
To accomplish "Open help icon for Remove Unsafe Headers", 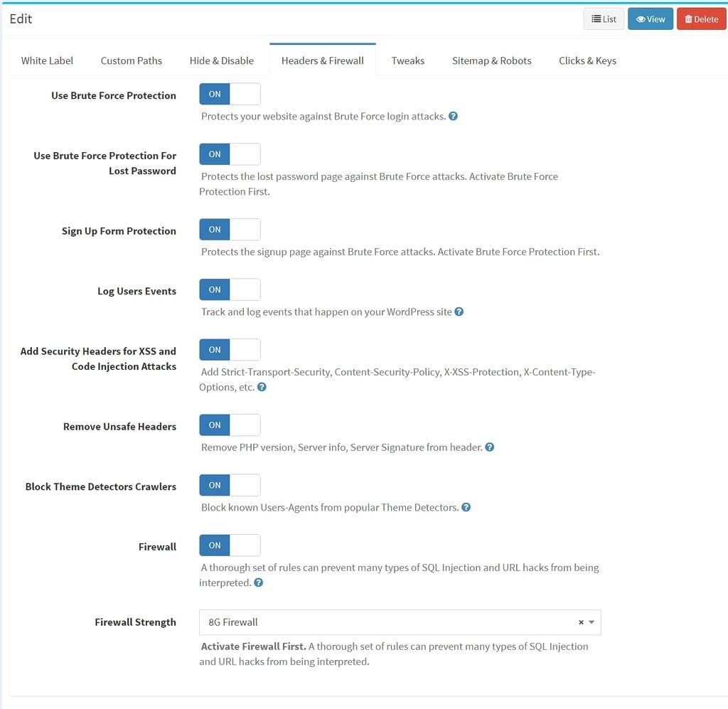I will 489,447.
